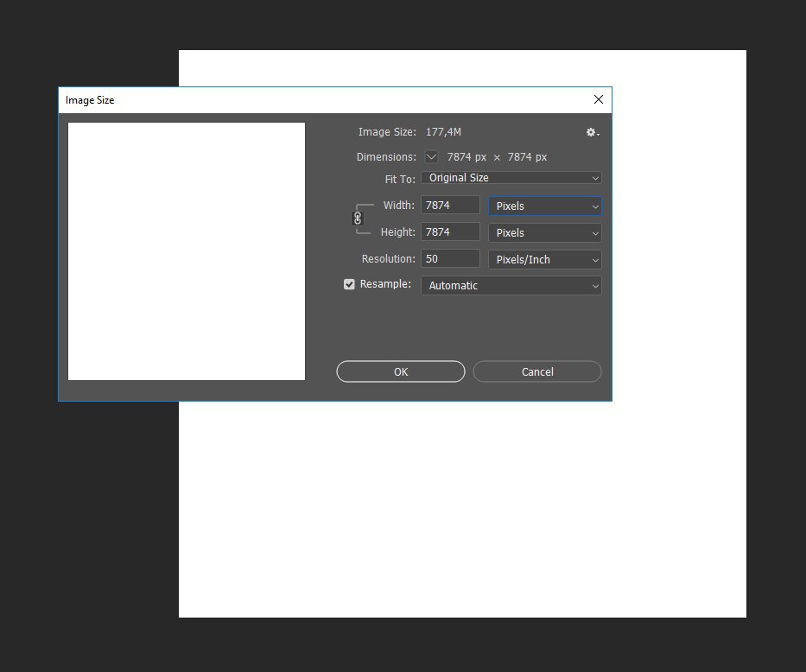Open the Height units Pixels dropdown
The height and width of the screenshot is (672, 806).
click(545, 232)
